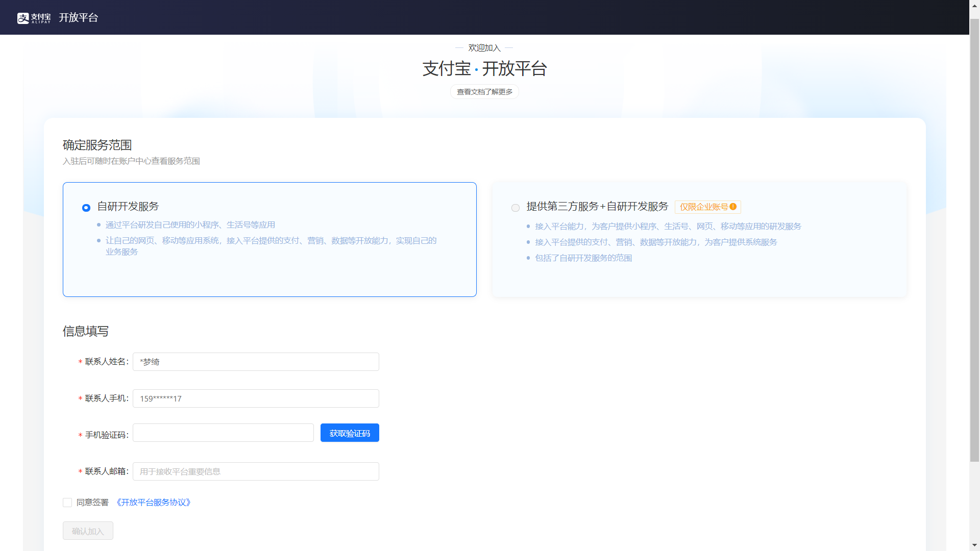Click into the 联系人邮箱 input field

[256, 471]
